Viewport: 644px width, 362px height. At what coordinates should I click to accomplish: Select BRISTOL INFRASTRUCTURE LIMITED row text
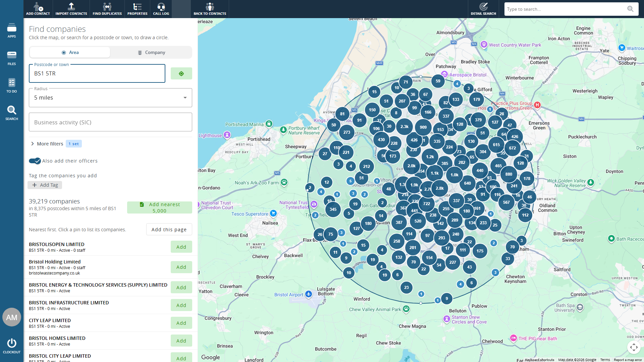click(69, 303)
